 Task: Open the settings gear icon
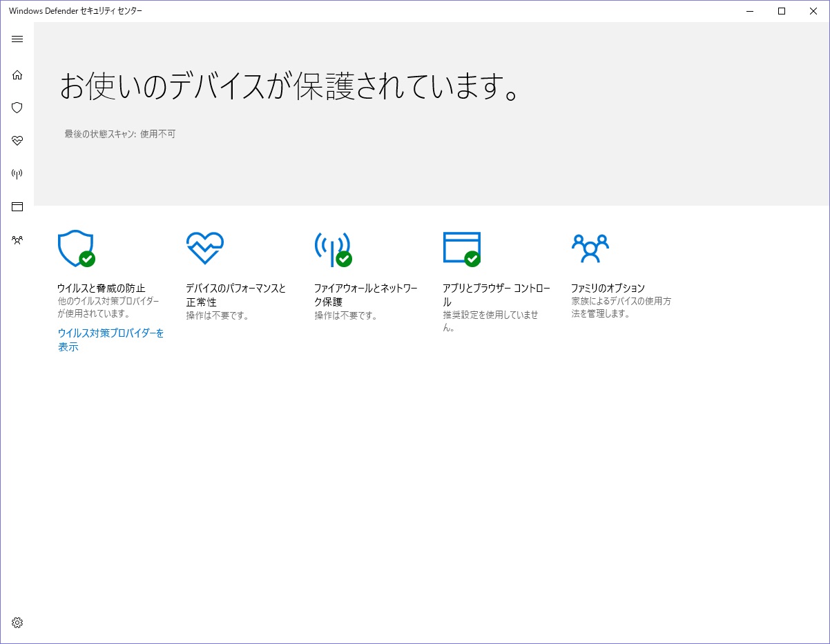(17, 623)
